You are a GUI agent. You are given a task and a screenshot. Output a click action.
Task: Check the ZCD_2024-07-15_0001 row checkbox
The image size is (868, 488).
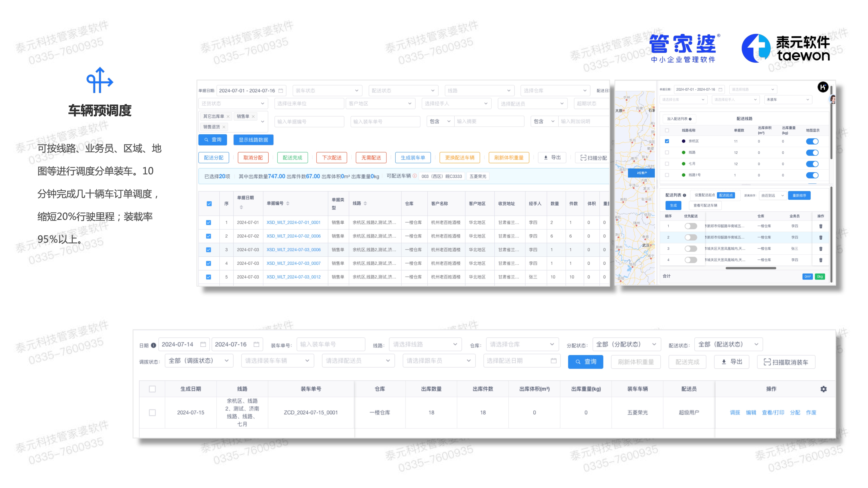152,413
